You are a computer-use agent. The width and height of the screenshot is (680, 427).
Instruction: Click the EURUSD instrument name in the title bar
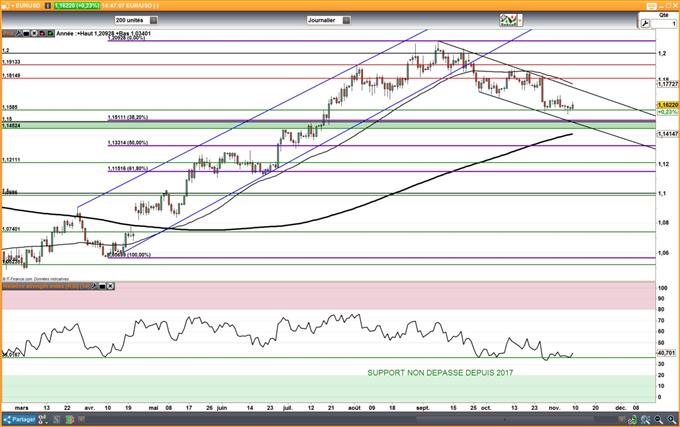click(27, 6)
